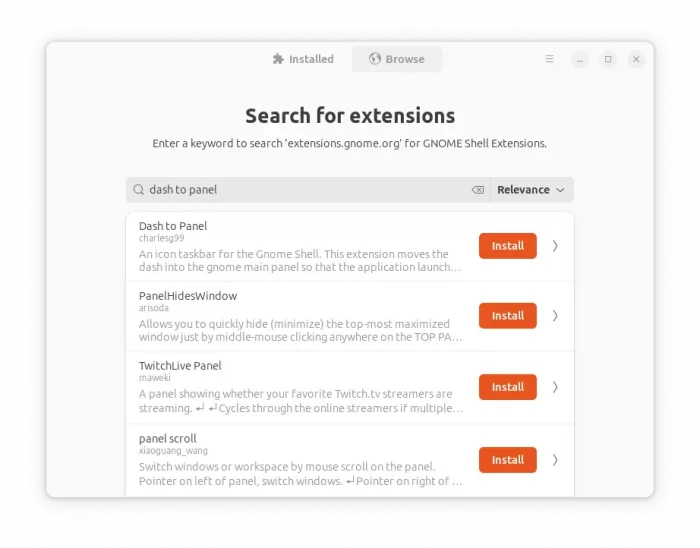
Task: Install the TwitchLive Panel extension
Action: (x=507, y=387)
